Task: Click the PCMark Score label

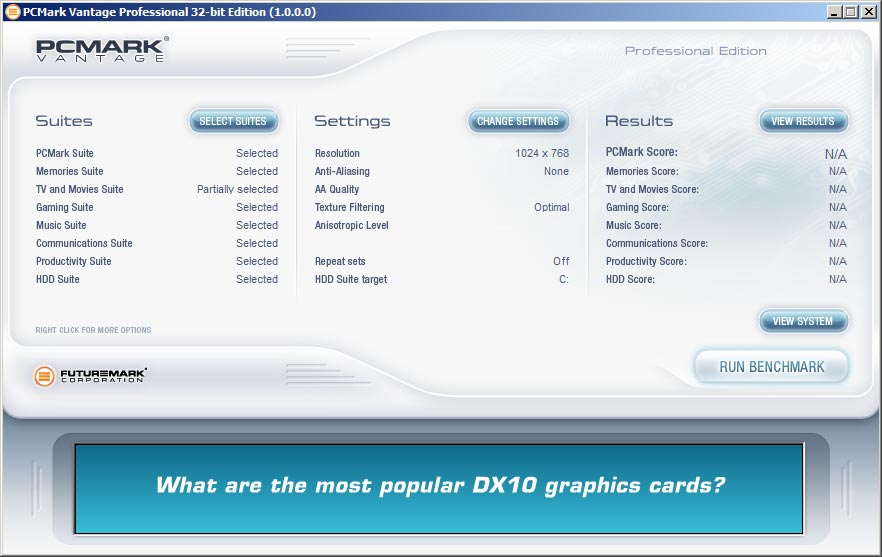Action: (641, 152)
